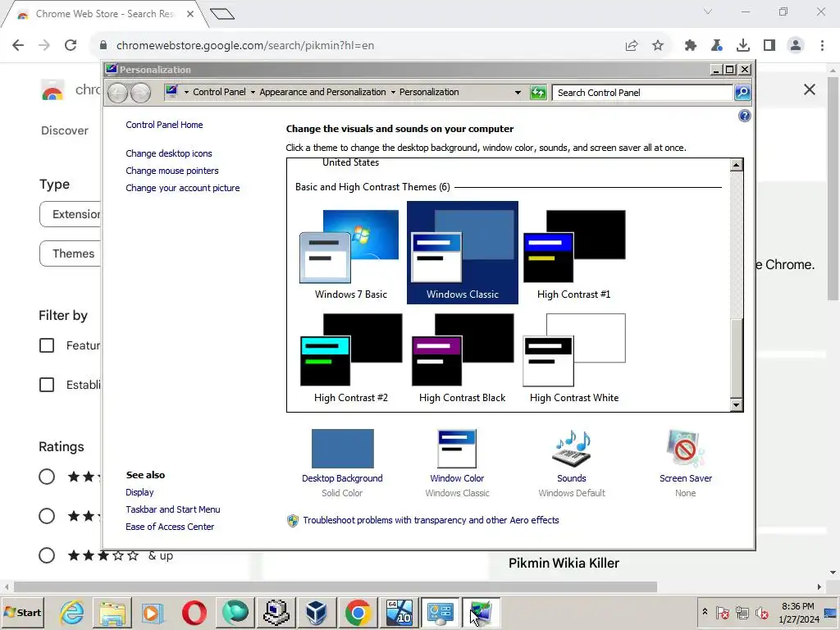The image size is (840, 630).
Task: Click the Control Panel refresh button
Action: (538, 93)
